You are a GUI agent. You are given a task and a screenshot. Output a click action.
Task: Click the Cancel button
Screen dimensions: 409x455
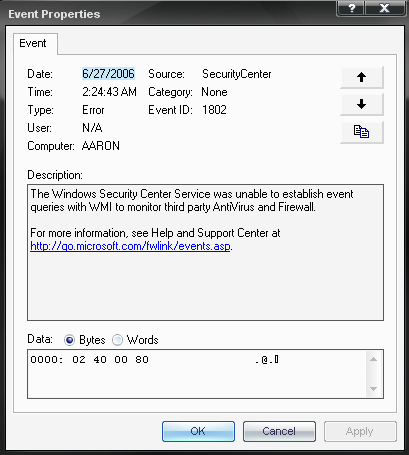279,431
